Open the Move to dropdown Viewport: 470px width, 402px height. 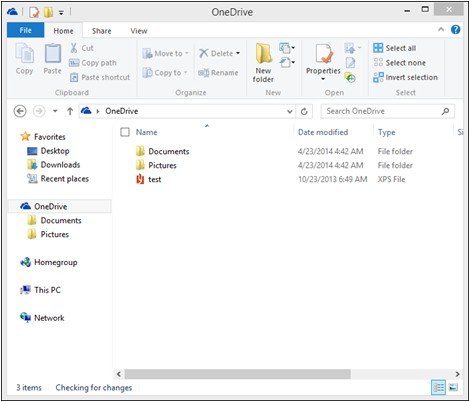point(165,53)
